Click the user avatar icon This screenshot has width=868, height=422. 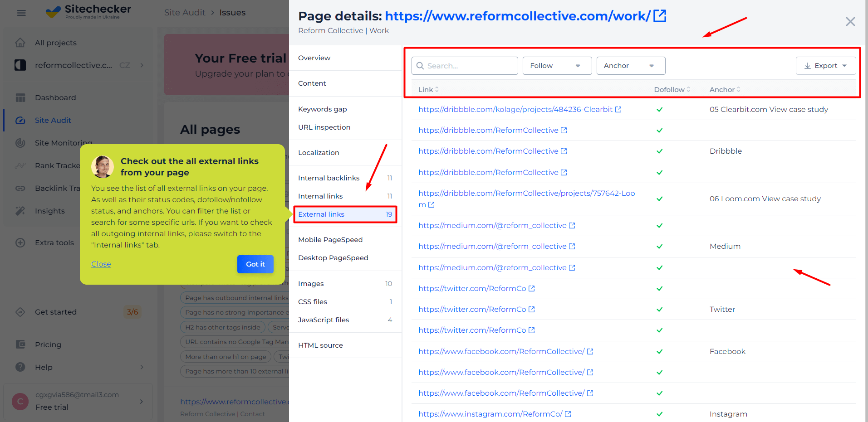point(20,401)
